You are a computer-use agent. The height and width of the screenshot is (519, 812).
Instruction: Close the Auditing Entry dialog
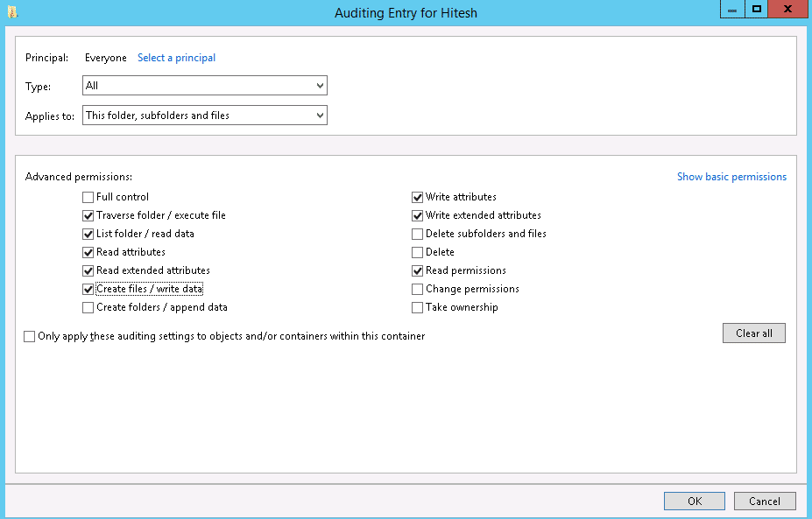pyautogui.click(x=788, y=9)
